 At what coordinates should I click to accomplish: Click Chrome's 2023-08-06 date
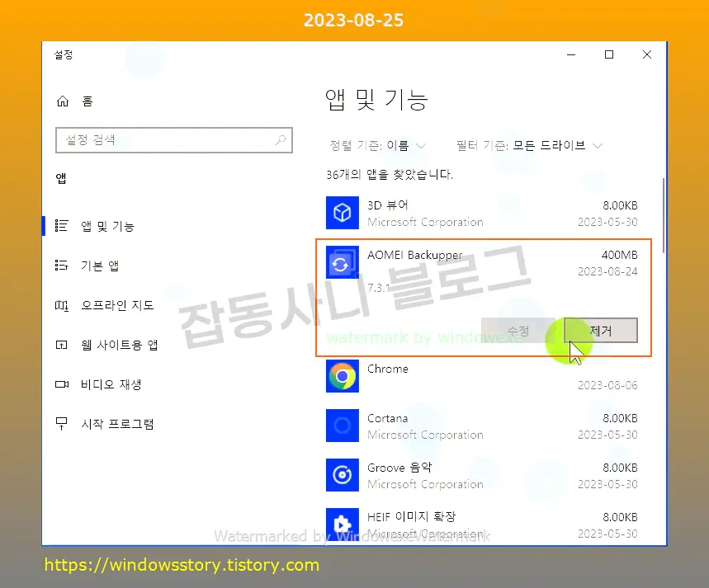click(x=607, y=385)
